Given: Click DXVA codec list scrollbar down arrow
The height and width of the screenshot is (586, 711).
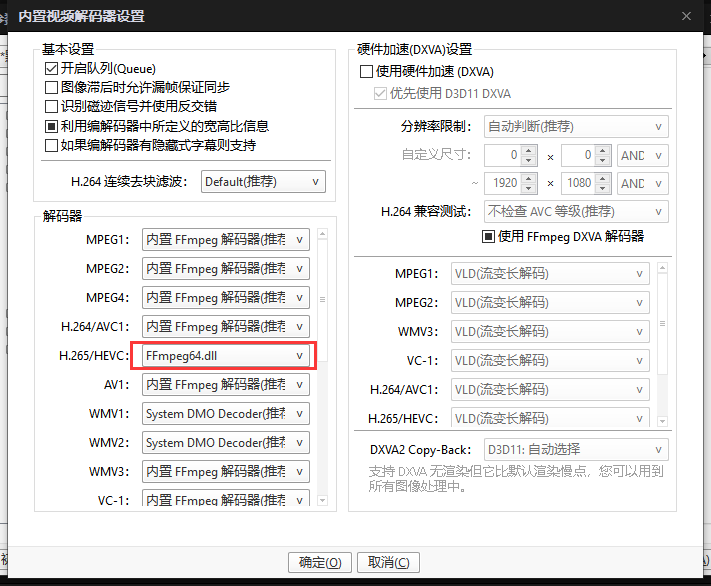Looking at the screenshot, I should pos(662,421).
